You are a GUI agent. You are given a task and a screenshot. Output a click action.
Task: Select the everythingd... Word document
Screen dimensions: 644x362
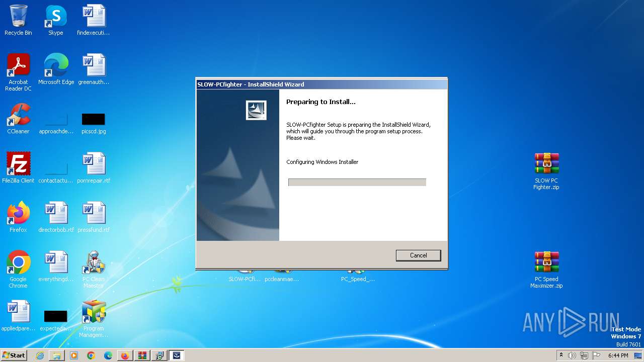coord(56,266)
